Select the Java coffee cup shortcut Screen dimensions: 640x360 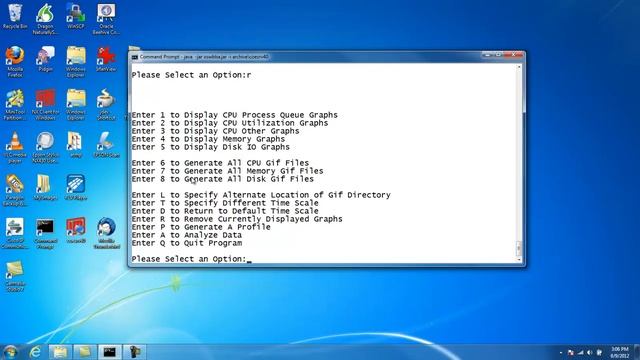click(106, 105)
